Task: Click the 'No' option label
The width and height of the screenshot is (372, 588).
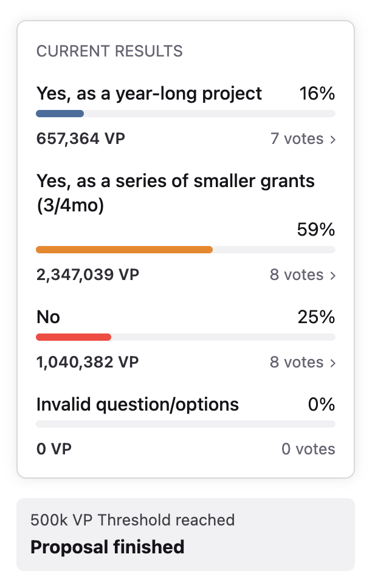Action: 49,317
